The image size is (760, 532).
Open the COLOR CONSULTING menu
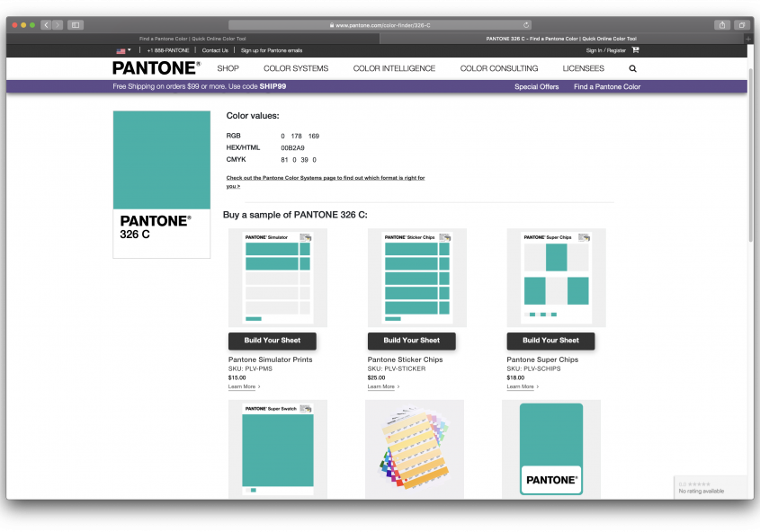499,68
